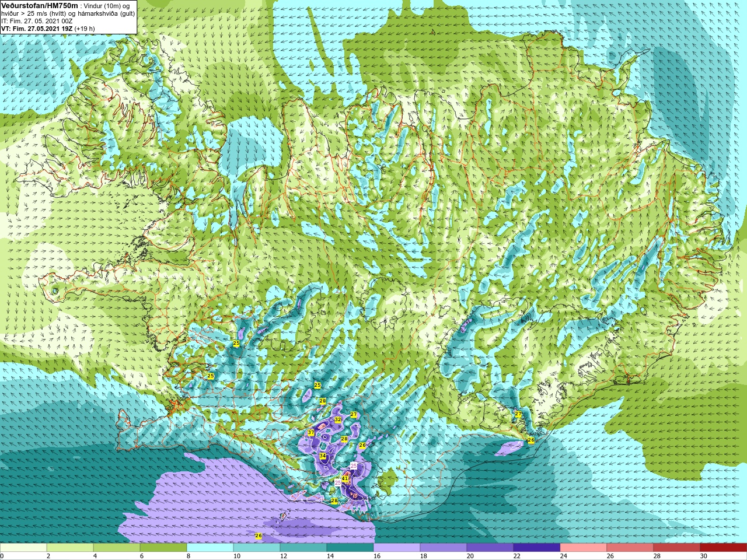Click the legend swatch for 20–22 m/s
Screen dimensions: 747x560
(490, 547)
